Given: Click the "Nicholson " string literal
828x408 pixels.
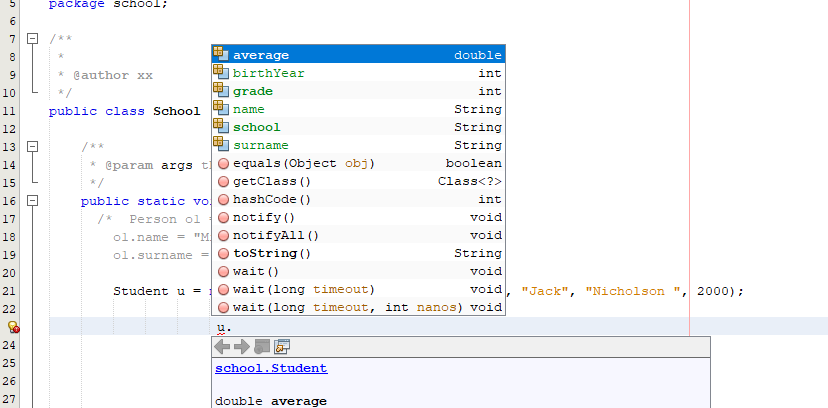Looking at the screenshot, I should click(632, 291).
